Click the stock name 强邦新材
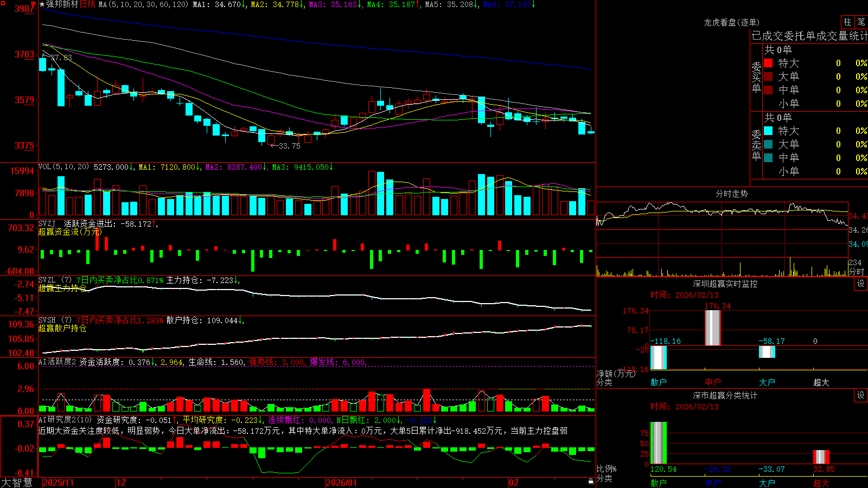This screenshot has width=868, height=488. (x=62, y=4)
